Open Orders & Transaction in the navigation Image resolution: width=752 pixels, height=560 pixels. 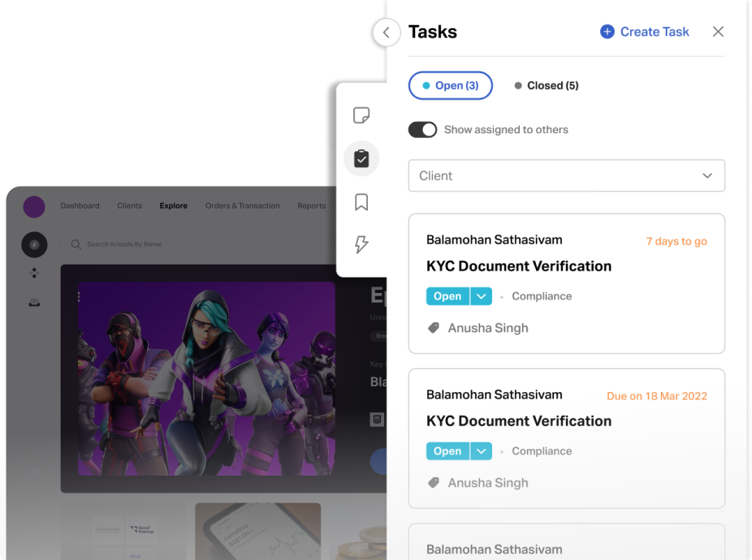pyautogui.click(x=243, y=205)
